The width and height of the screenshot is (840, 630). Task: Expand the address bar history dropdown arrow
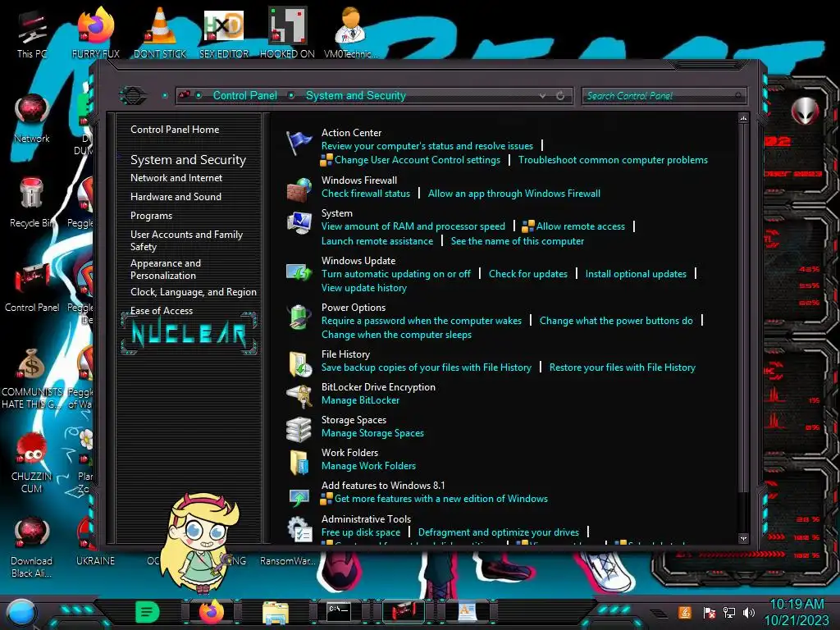(x=542, y=95)
